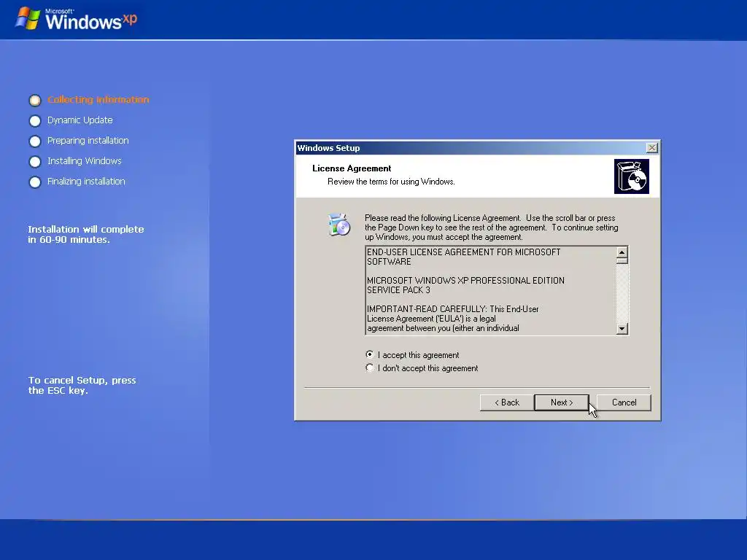The height and width of the screenshot is (560, 747).
Task: Click the 'Preparing installation' step label
Action: (88, 141)
